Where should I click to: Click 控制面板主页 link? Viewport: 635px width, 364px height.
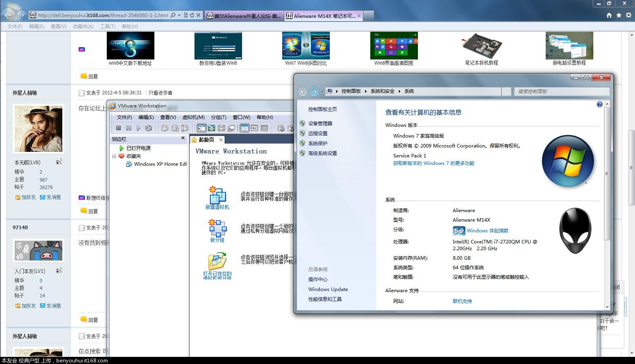coord(322,109)
